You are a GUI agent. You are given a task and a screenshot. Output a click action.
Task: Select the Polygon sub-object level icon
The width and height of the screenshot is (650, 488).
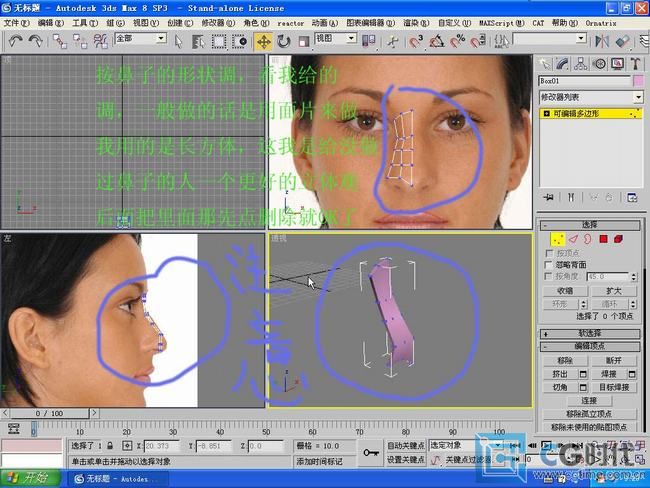coord(603,239)
